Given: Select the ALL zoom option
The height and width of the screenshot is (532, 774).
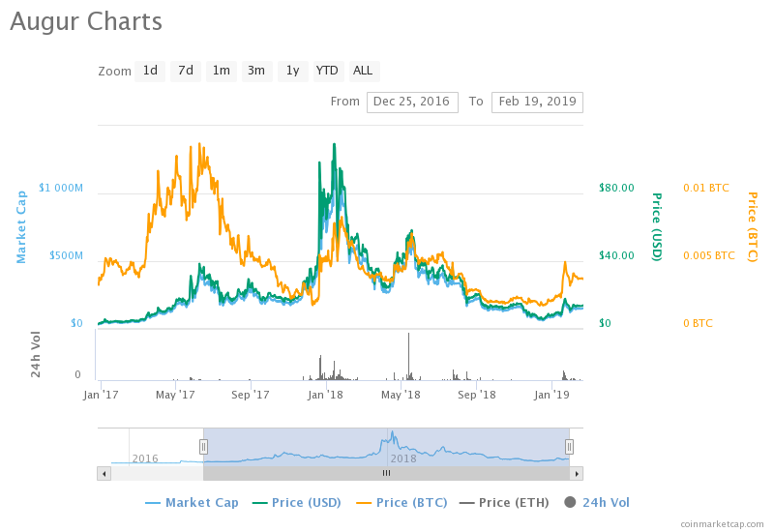Looking at the screenshot, I should 364,71.
